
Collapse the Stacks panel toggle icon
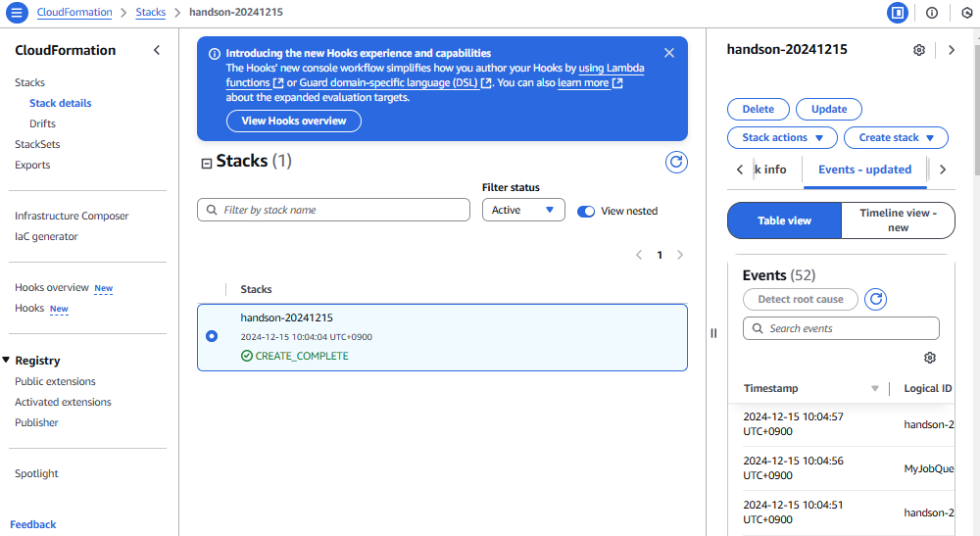(x=206, y=163)
